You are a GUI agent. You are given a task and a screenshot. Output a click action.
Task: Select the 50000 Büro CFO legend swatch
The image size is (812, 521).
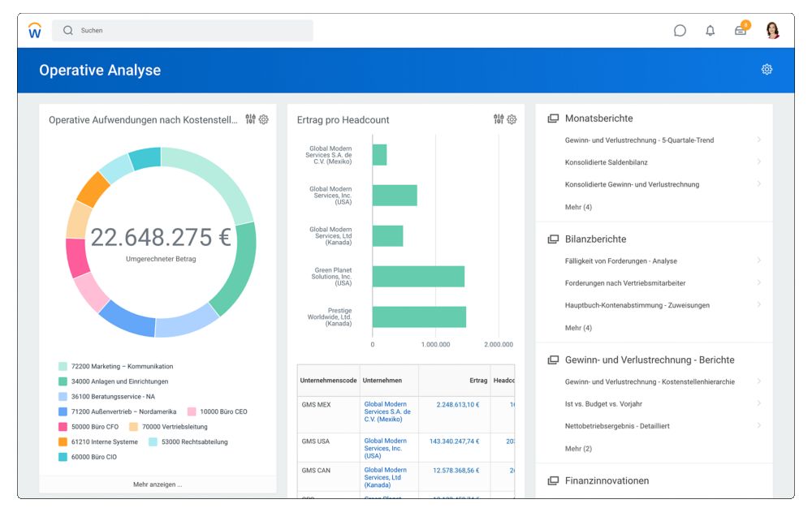[x=63, y=427]
